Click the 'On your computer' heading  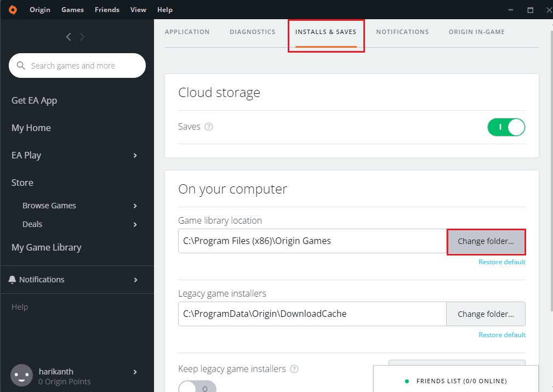[x=232, y=189]
